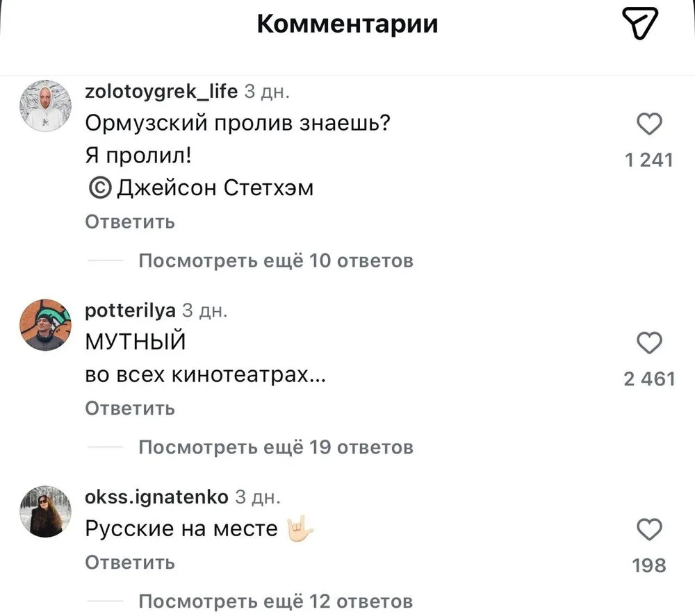Open zolotoygrek_life profile avatar
Viewport: 695px width, 616px height.
click(x=43, y=105)
